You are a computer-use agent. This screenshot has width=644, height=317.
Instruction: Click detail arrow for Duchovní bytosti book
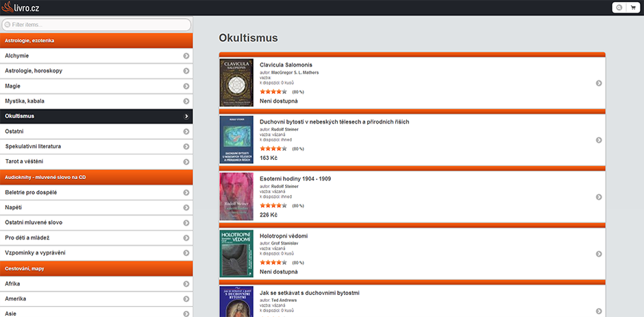coord(599,140)
